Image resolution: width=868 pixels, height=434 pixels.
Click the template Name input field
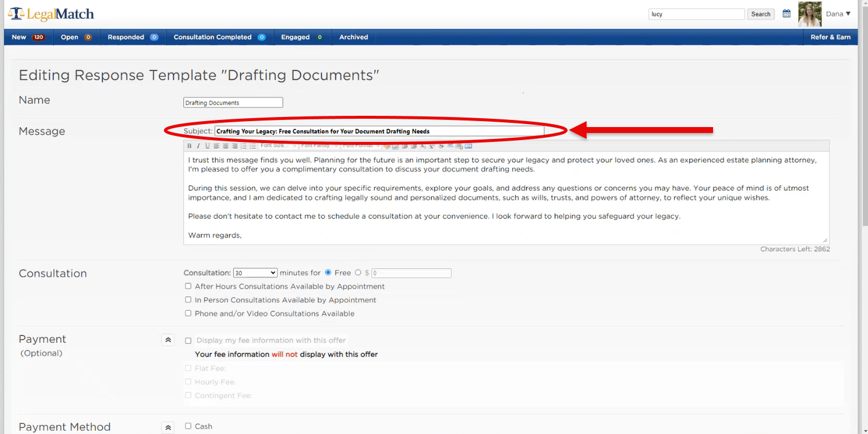click(x=233, y=103)
